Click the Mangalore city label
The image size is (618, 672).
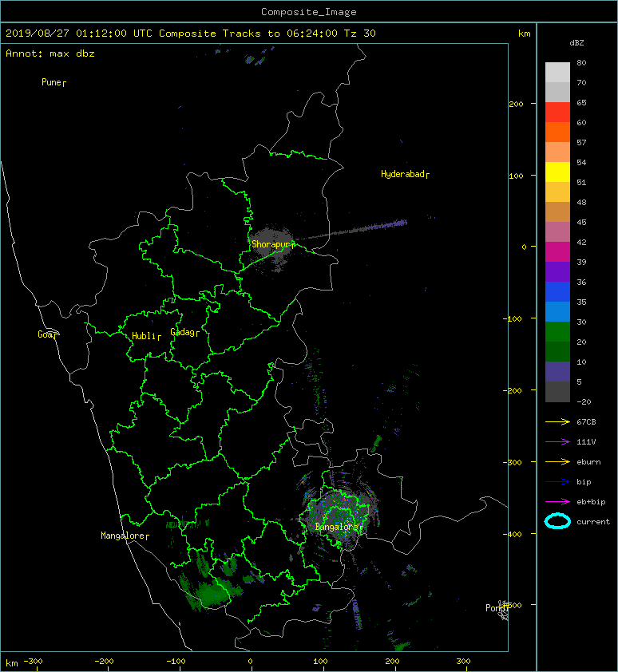123,536
